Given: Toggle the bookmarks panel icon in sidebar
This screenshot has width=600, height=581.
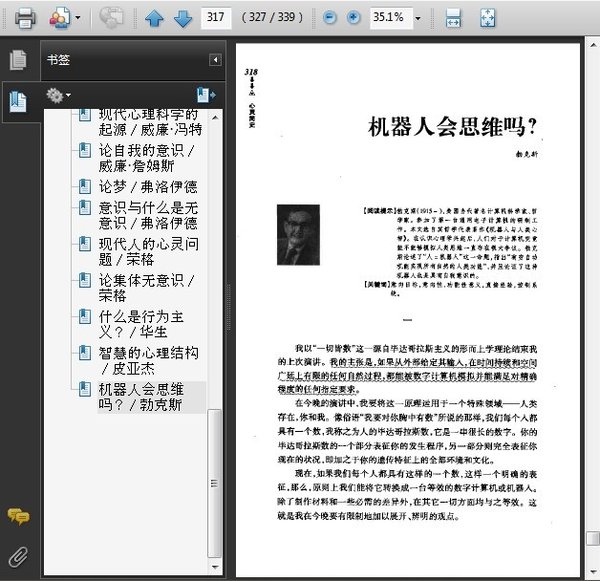Looking at the screenshot, I should [x=18, y=100].
